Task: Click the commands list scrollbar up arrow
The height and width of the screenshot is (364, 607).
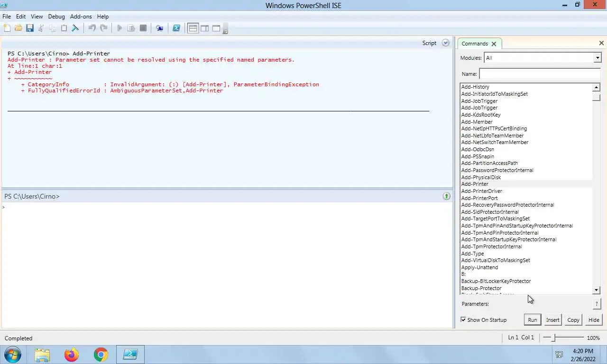Action: pyautogui.click(x=597, y=87)
